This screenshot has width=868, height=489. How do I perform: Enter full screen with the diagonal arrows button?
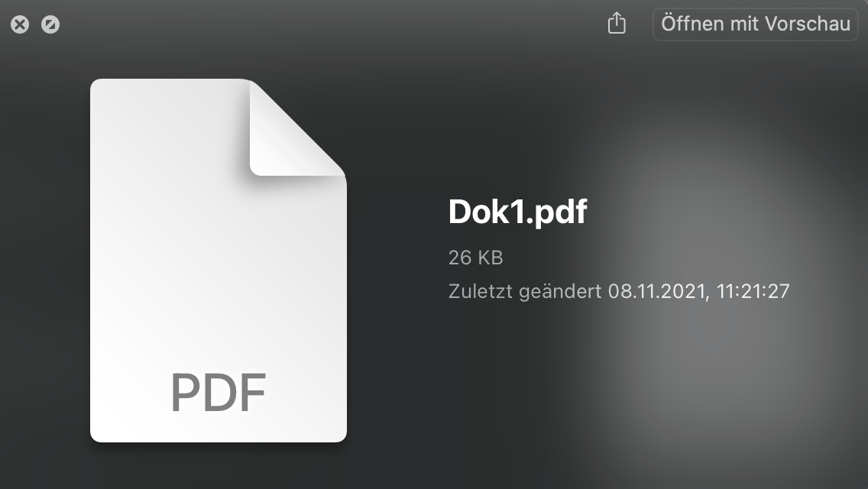[x=50, y=25]
